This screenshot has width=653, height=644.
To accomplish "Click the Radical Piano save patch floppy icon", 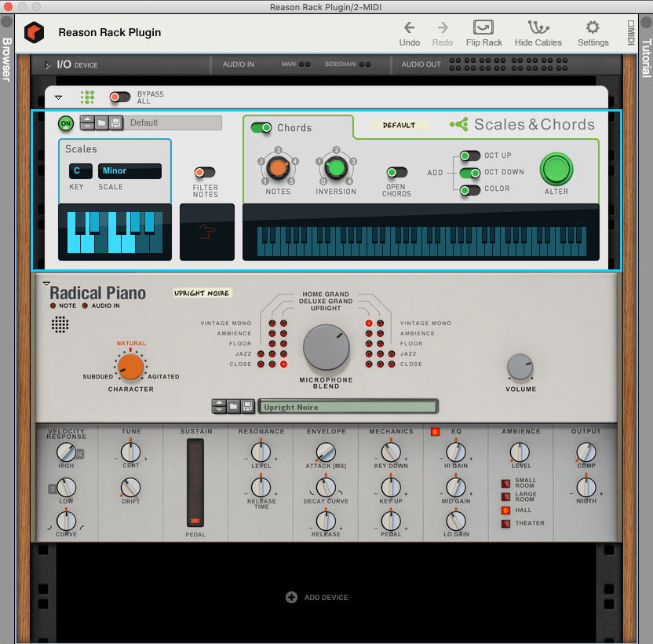I will [247, 406].
